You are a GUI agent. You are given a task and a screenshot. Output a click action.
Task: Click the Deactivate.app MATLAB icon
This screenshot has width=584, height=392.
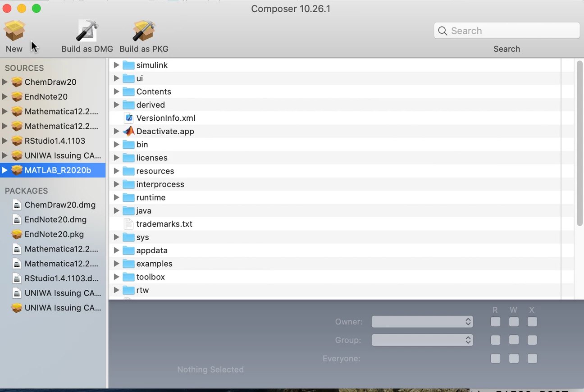[x=129, y=131]
